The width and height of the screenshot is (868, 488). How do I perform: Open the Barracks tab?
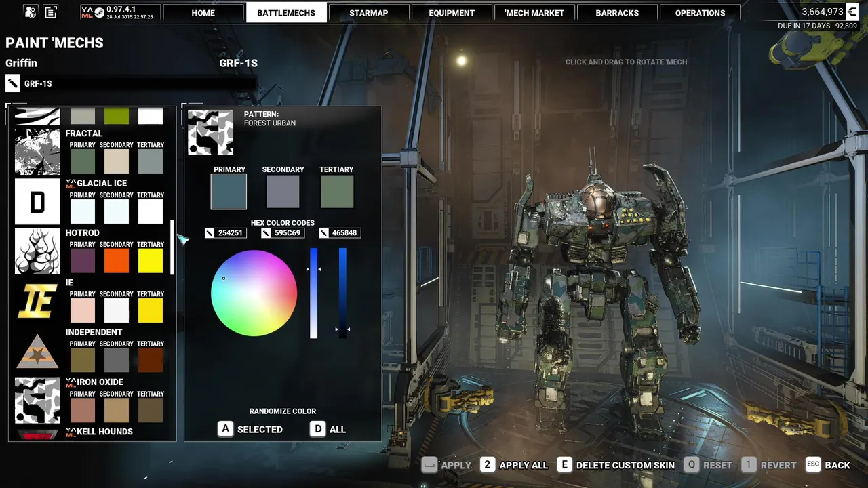[x=617, y=13]
